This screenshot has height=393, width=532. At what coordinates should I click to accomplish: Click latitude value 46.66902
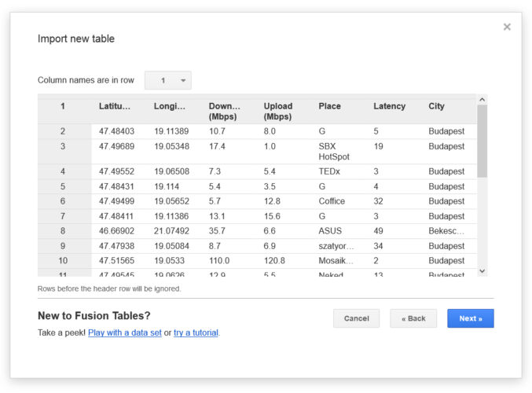coord(116,231)
